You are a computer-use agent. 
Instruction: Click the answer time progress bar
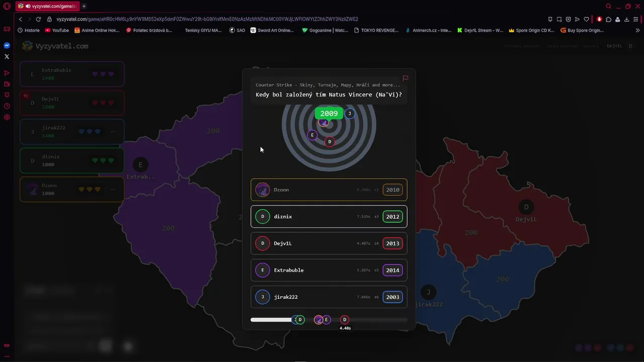coord(329,320)
